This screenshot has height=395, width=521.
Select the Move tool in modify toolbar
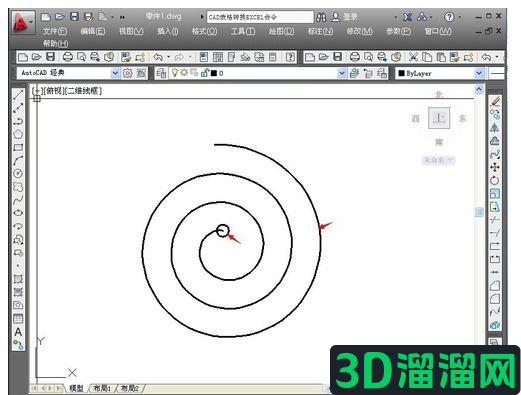[495, 167]
